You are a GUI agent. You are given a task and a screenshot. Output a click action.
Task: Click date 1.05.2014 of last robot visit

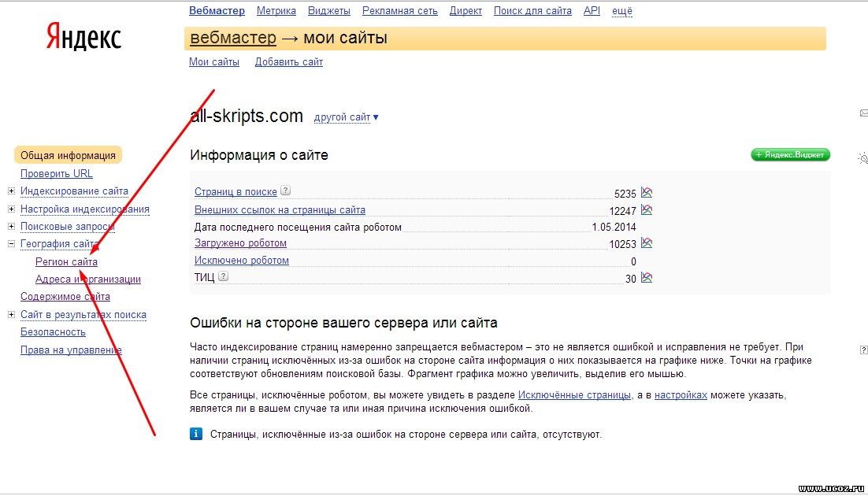pyautogui.click(x=614, y=227)
